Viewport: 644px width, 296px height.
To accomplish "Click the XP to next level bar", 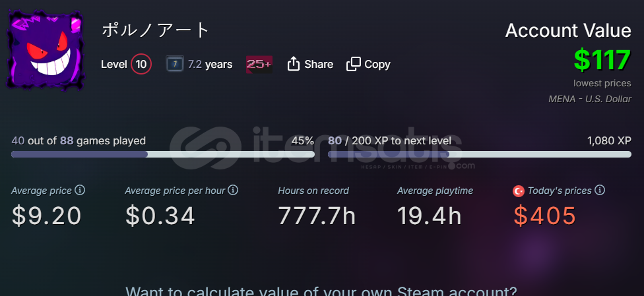I will 479,154.
